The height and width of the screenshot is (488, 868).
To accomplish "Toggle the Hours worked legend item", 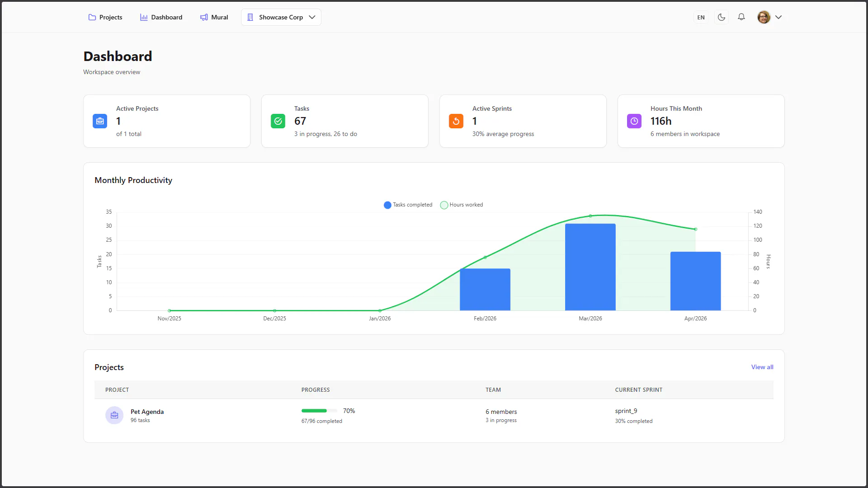I will [462, 205].
